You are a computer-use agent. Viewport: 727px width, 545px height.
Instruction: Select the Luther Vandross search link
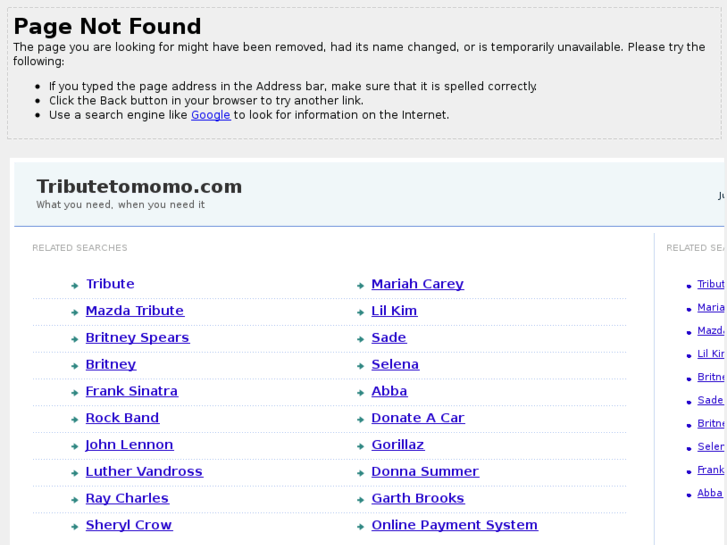[144, 472]
